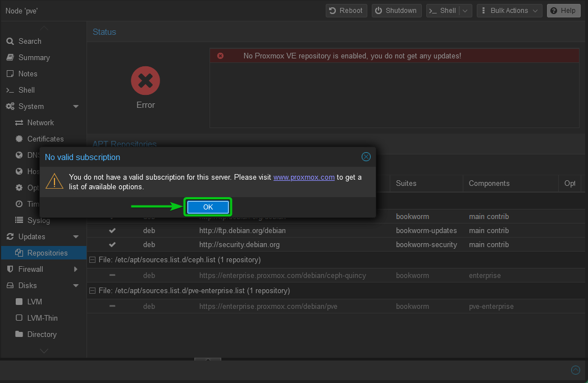Click the Shutdown button
588x383 pixels.
point(396,11)
